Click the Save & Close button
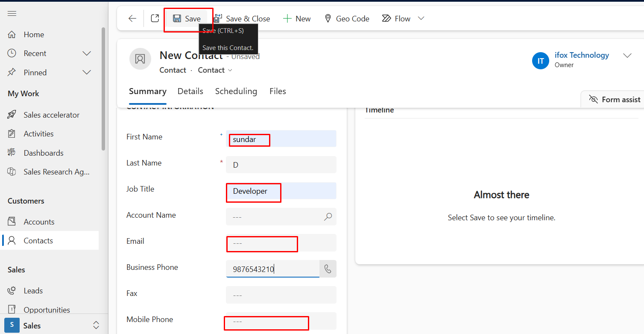 pyautogui.click(x=242, y=18)
